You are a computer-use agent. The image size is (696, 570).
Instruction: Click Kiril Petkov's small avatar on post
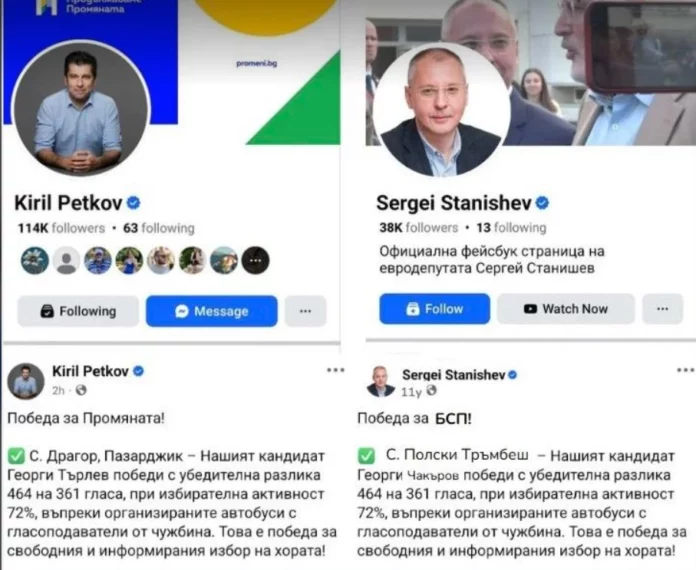(x=26, y=381)
